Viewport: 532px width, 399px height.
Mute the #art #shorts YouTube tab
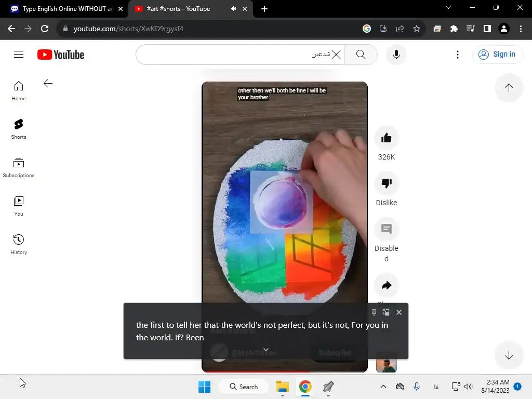click(233, 9)
